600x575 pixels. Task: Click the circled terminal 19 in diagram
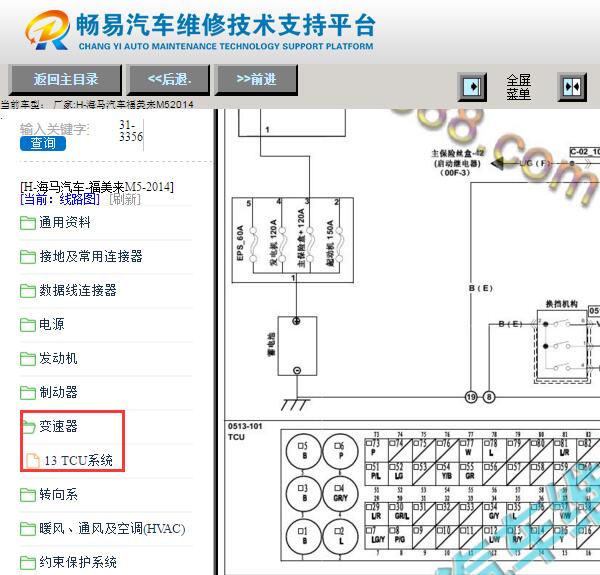tap(471, 397)
